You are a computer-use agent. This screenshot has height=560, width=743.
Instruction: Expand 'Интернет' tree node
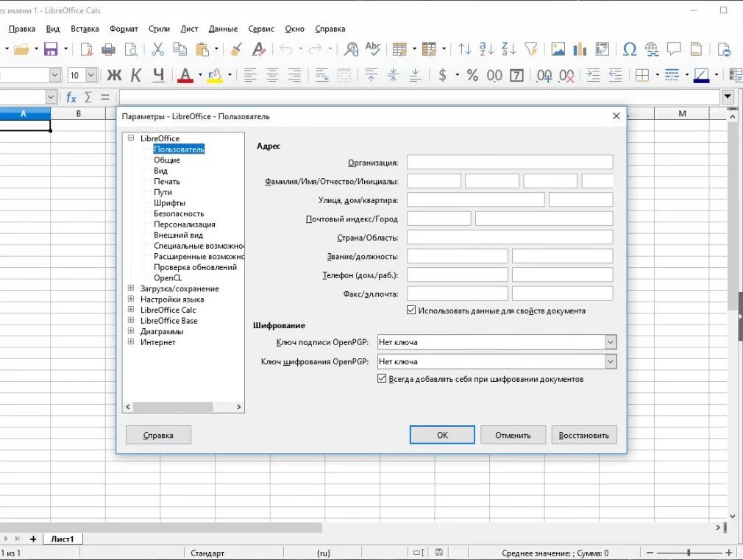tap(131, 341)
